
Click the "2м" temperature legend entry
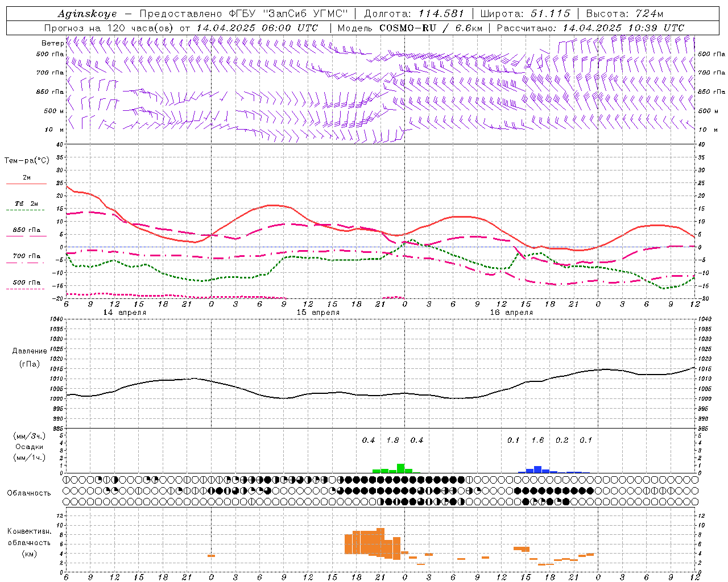(x=27, y=177)
